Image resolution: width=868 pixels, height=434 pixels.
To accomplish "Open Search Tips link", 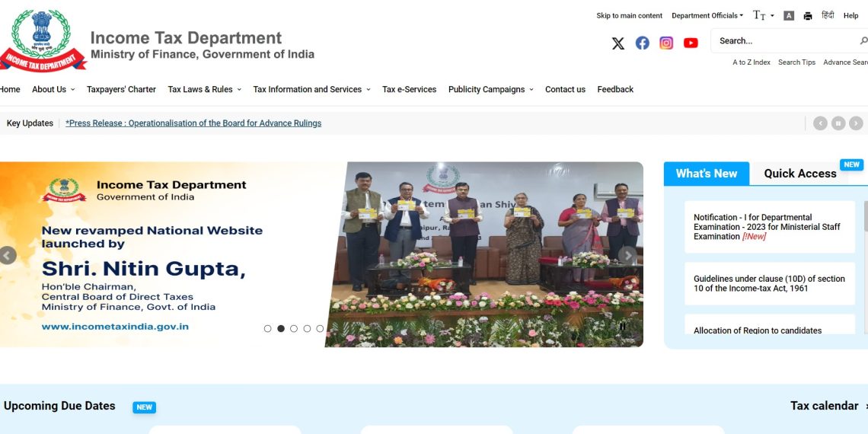I will tap(796, 62).
